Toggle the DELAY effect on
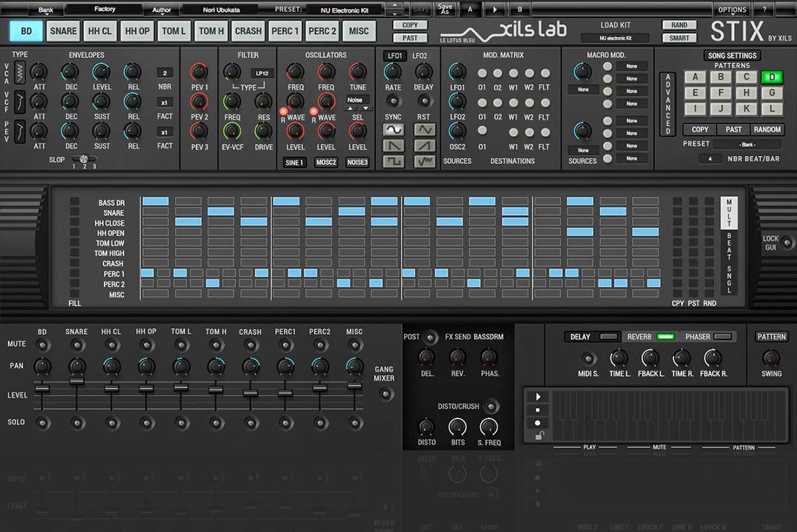This screenshot has width=797, height=532. 608,337
